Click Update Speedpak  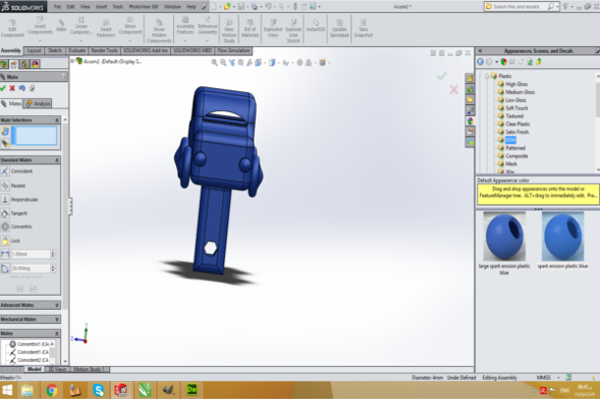[x=339, y=29]
